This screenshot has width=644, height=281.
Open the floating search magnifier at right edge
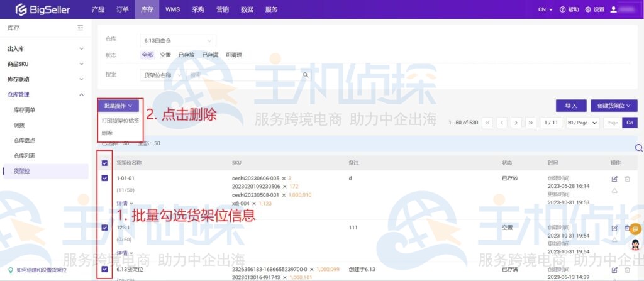tap(639, 148)
